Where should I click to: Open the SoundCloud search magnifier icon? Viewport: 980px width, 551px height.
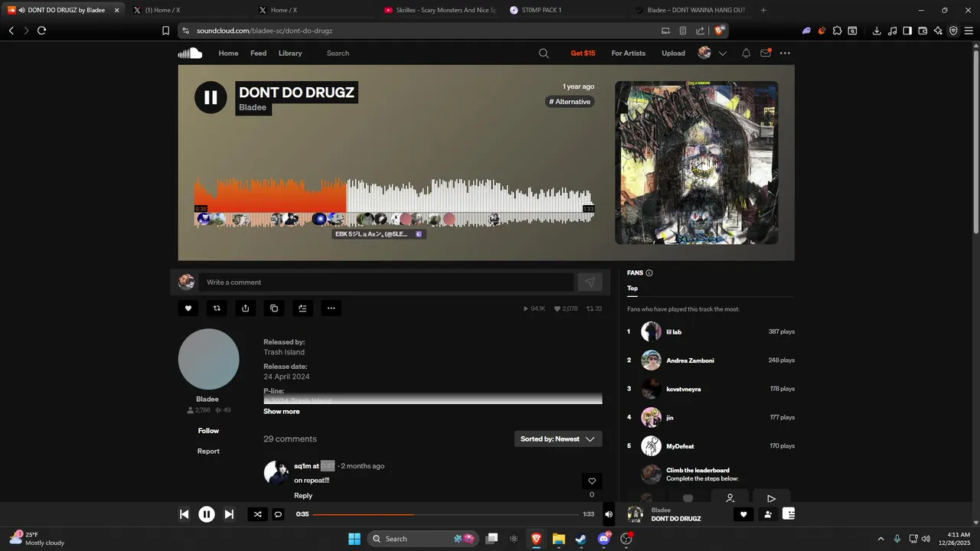(x=544, y=53)
